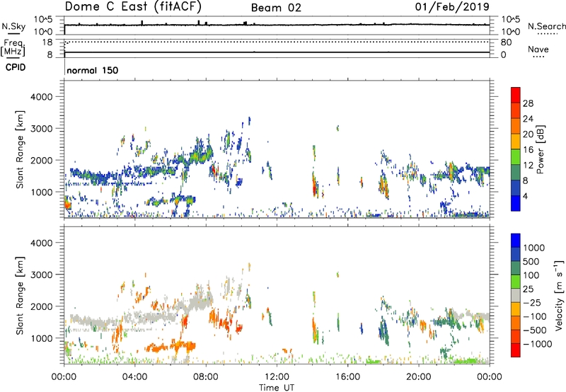
Task: Click the '-1000' velocity colorbar tick label
Action: pyautogui.click(x=538, y=344)
